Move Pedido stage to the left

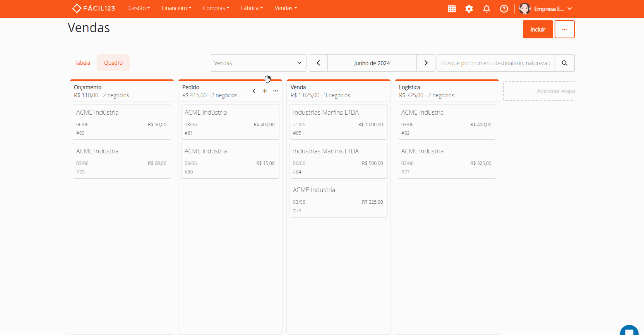tap(254, 91)
